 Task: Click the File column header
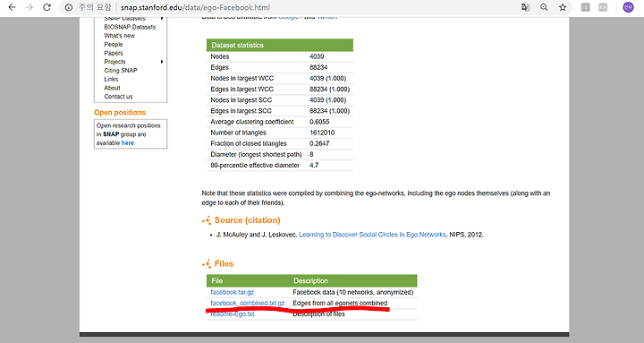pos(216,280)
